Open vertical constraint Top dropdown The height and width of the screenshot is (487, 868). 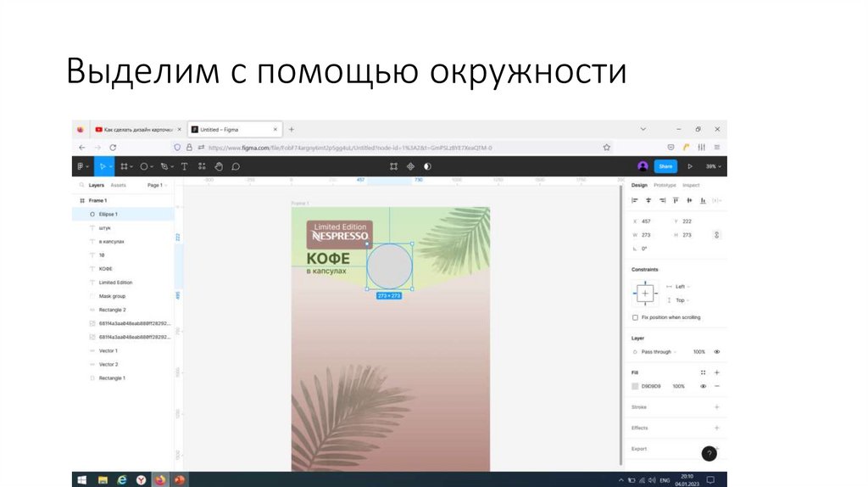(682, 300)
